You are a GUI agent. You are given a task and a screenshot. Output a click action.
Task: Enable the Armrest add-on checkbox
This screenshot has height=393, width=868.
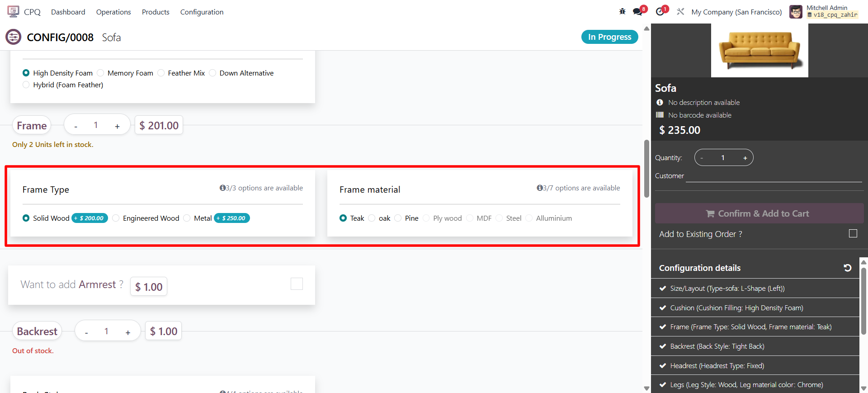pyautogui.click(x=297, y=284)
